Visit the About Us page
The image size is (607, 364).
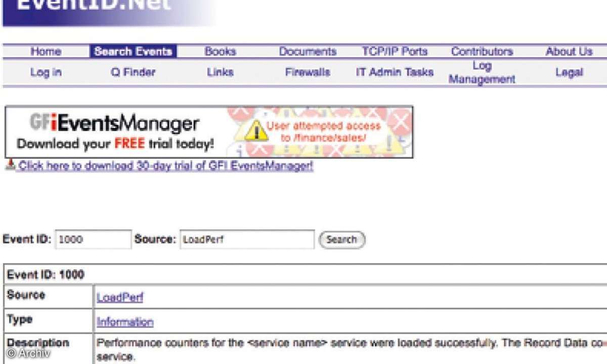(x=569, y=52)
